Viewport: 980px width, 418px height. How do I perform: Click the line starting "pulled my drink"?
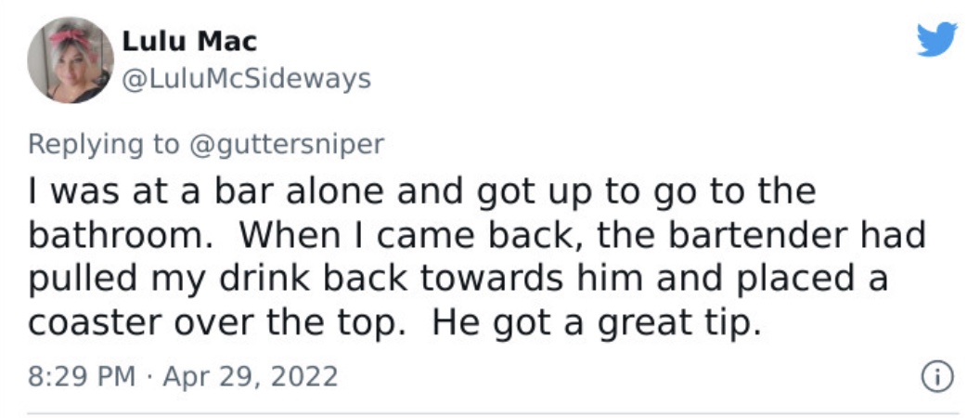click(x=458, y=280)
